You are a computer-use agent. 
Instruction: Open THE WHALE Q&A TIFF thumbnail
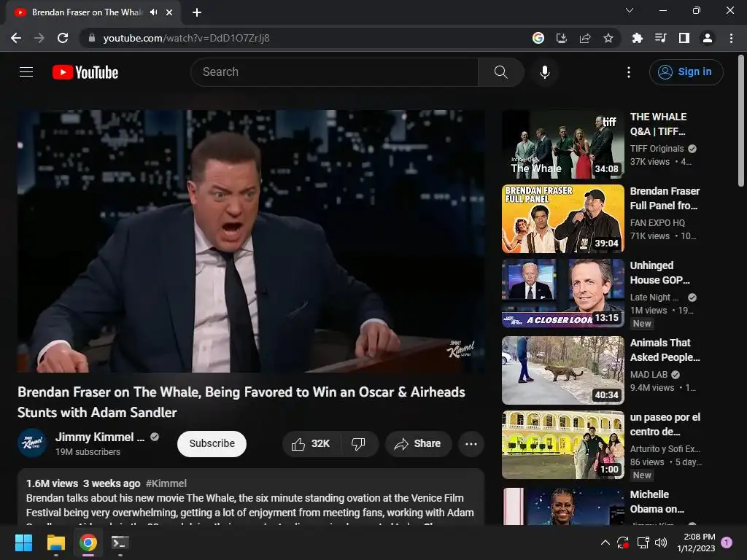tap(562, 144)
